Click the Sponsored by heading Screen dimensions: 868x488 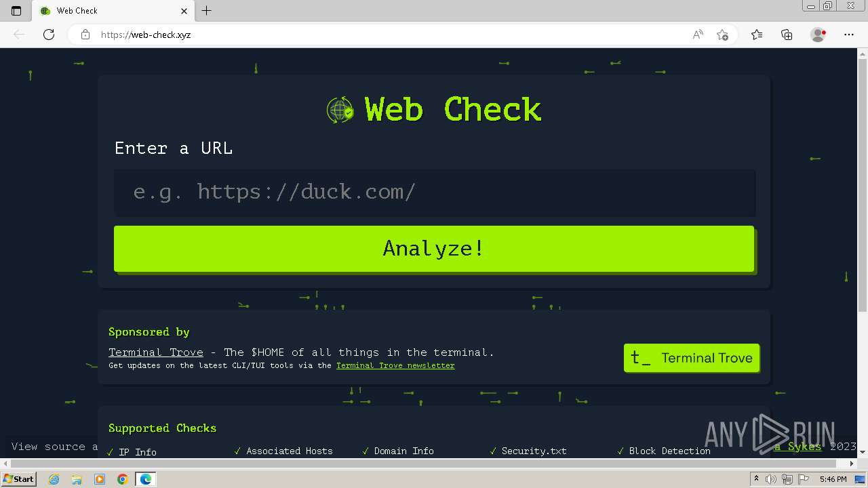pyautogui.click(x=149, y=332)
